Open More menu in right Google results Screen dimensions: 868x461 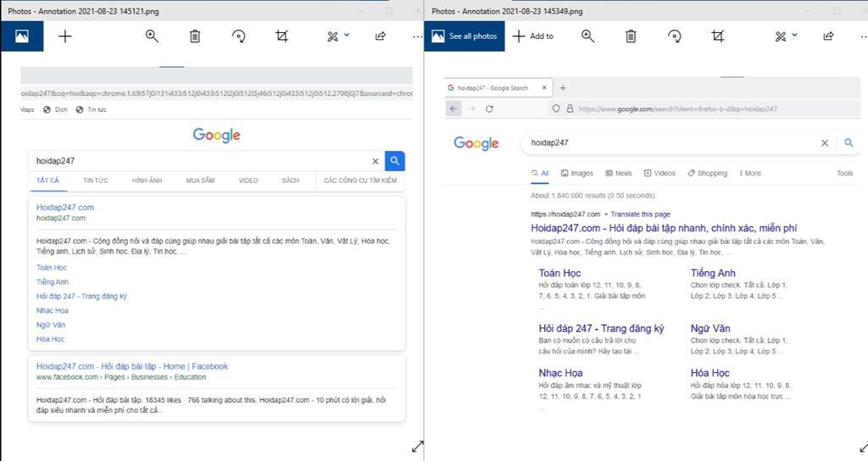[x=750, y=173]
